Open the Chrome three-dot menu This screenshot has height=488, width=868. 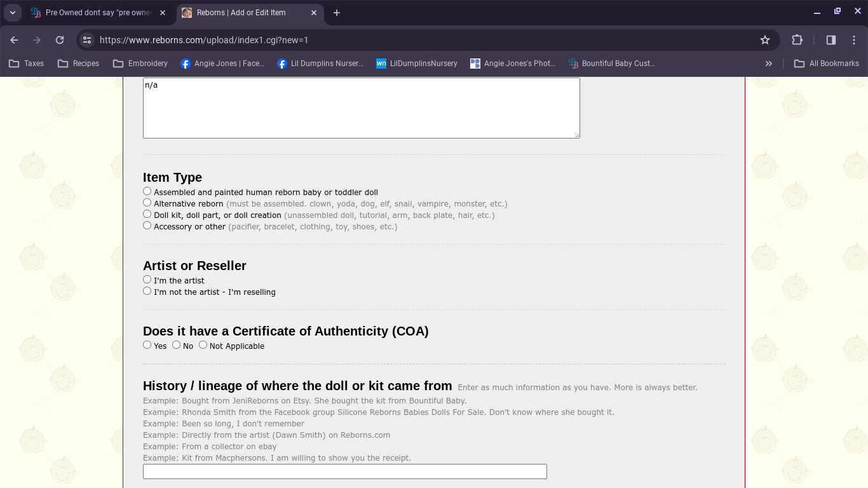point(854,40)
